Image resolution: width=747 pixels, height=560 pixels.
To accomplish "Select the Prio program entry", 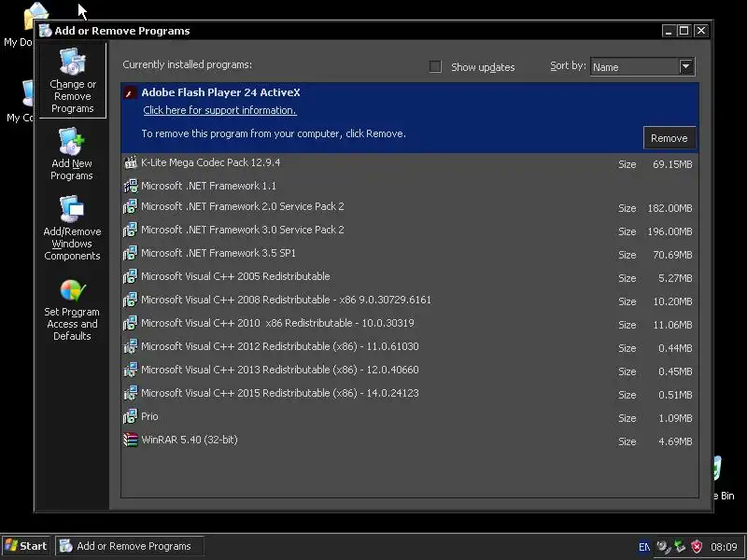I will (x=410, y=417).
